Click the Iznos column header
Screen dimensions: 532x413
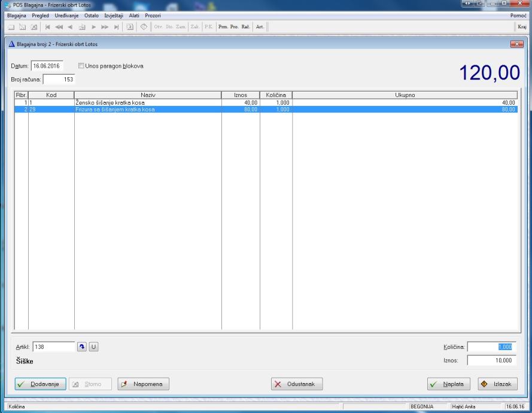[241, 95]
